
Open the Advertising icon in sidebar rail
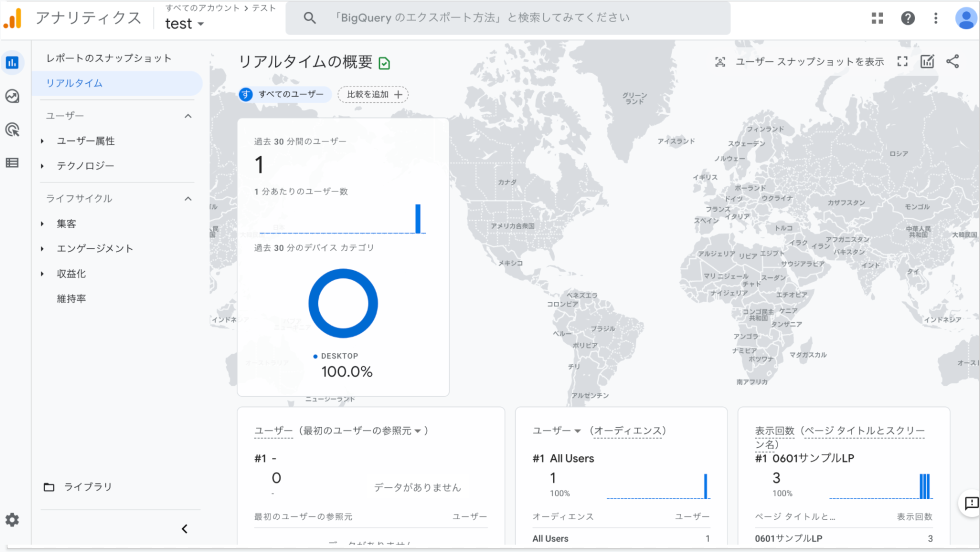[12, 130]
